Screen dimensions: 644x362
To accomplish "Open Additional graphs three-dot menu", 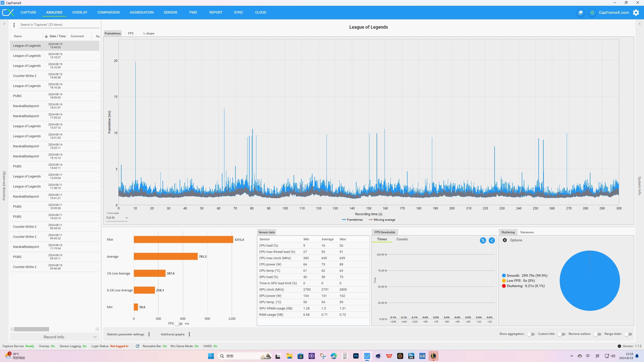I will [x=189, y=334].
